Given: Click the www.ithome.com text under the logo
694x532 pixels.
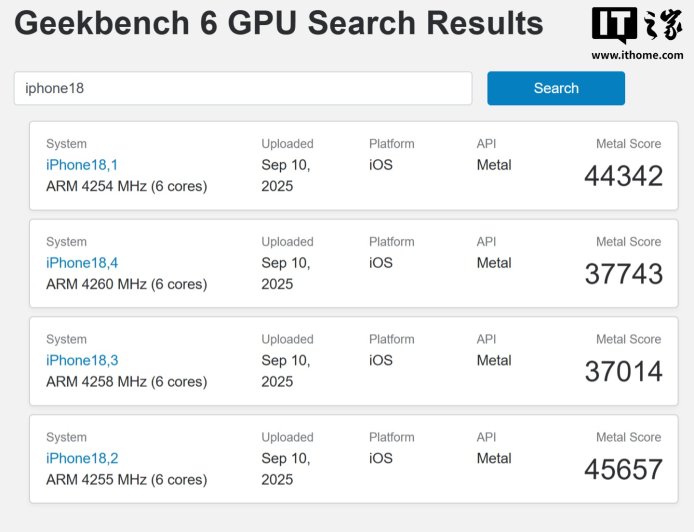Looking at the screenshot, I should 637,55.
